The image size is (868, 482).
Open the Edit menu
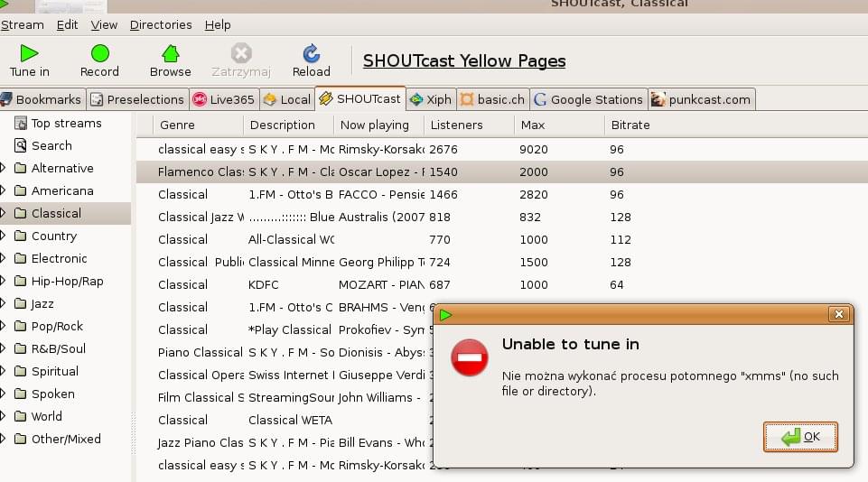67,25
